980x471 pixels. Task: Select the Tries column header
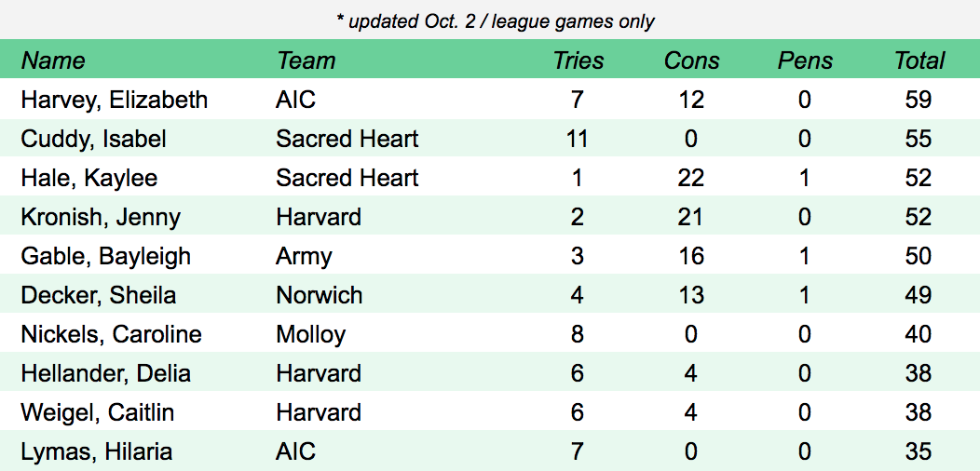coord(578,61)
